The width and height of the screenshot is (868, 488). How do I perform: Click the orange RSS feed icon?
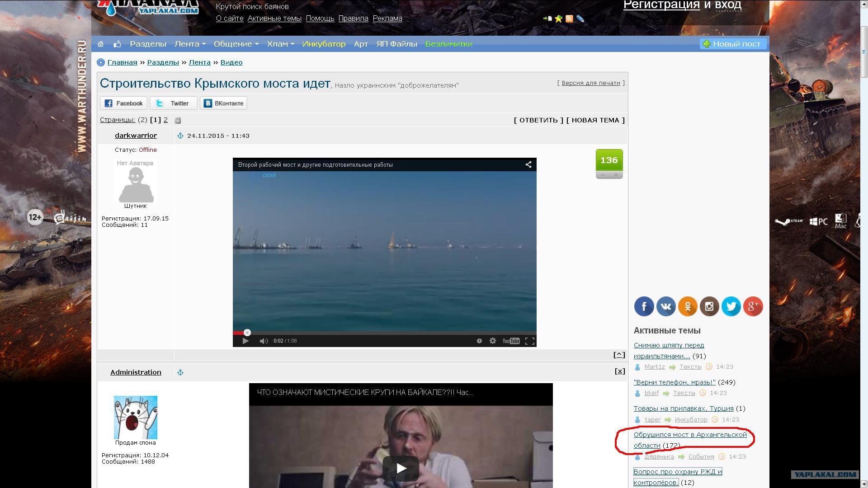point(569,19)
